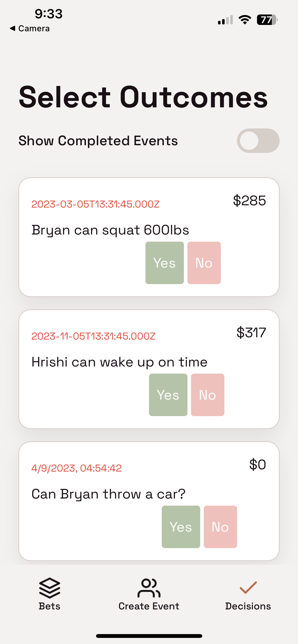The width and height of the screenshot is (298, 644).
Task: Choose Yes for Hrishi can wake up
Action: [168, 395]
